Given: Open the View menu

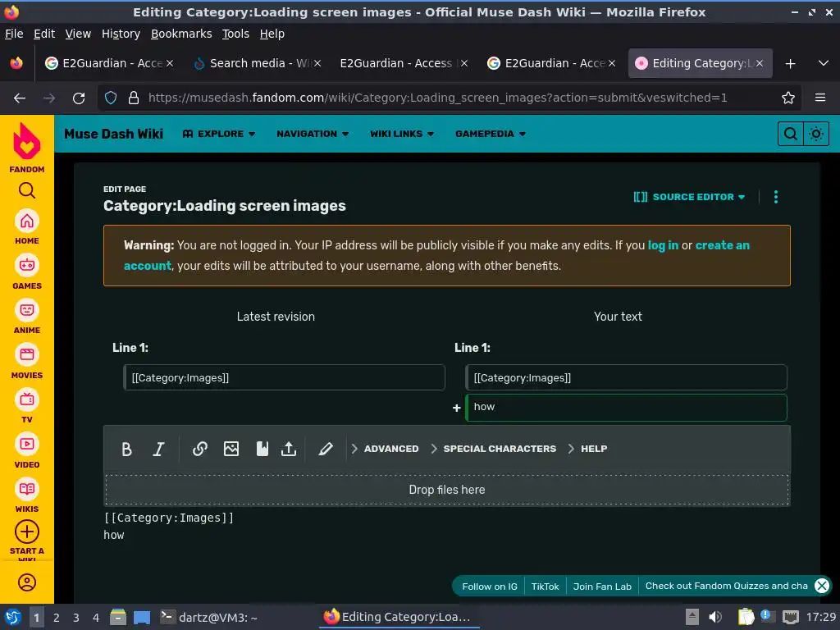Looking at the screenshot, I should (x=78, y=34).
